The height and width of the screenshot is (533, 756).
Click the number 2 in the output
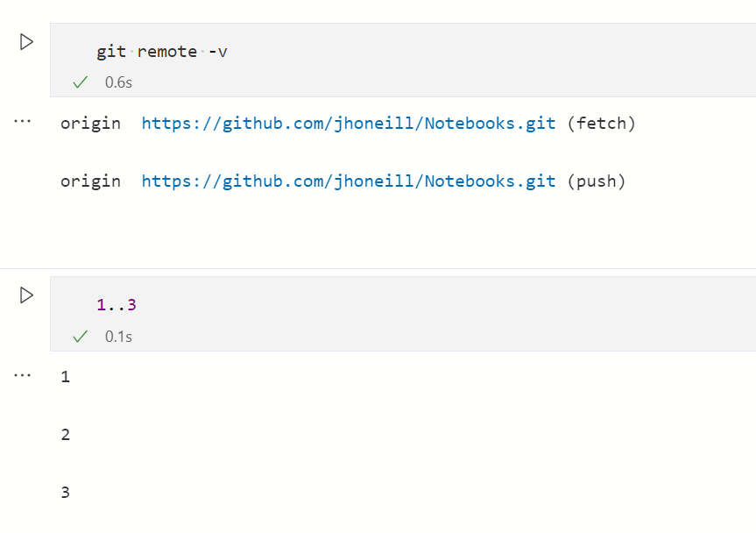66,434
